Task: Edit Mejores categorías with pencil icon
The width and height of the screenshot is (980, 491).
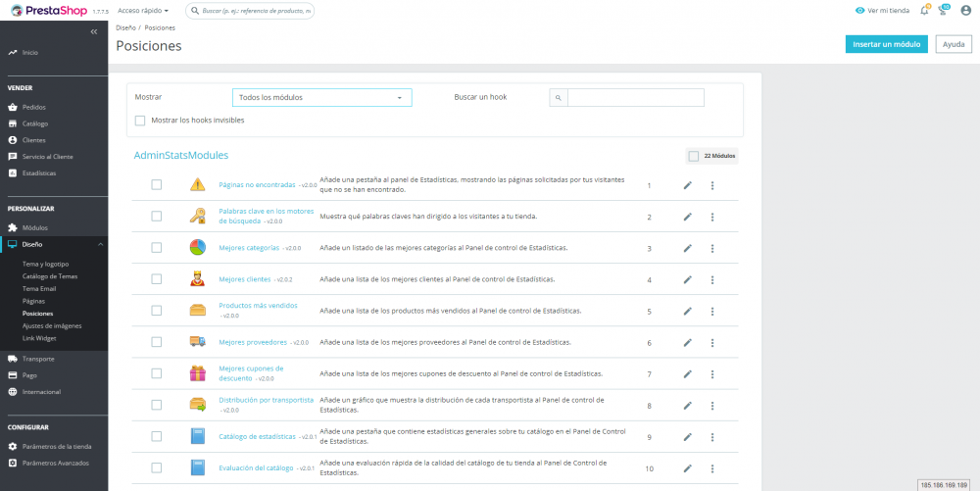Action: pyautogui.click(x=688, y=248)
